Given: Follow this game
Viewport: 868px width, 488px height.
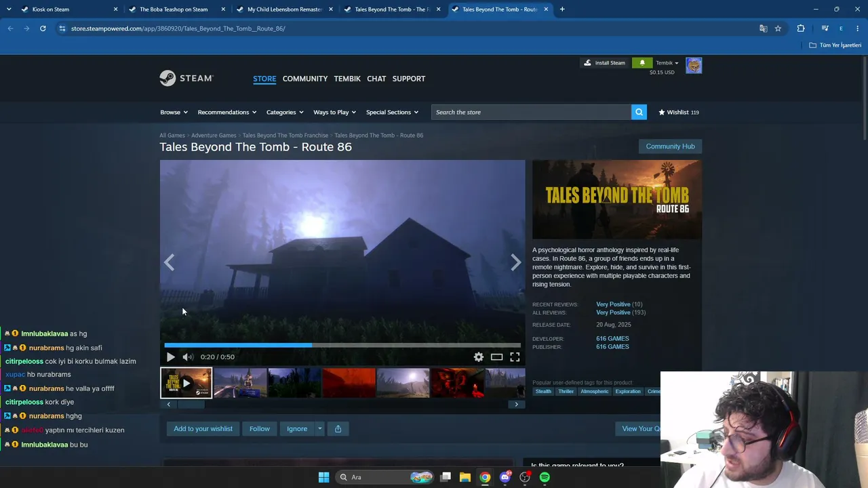Looking at the screenshot, I should click(x=260, y=428).
